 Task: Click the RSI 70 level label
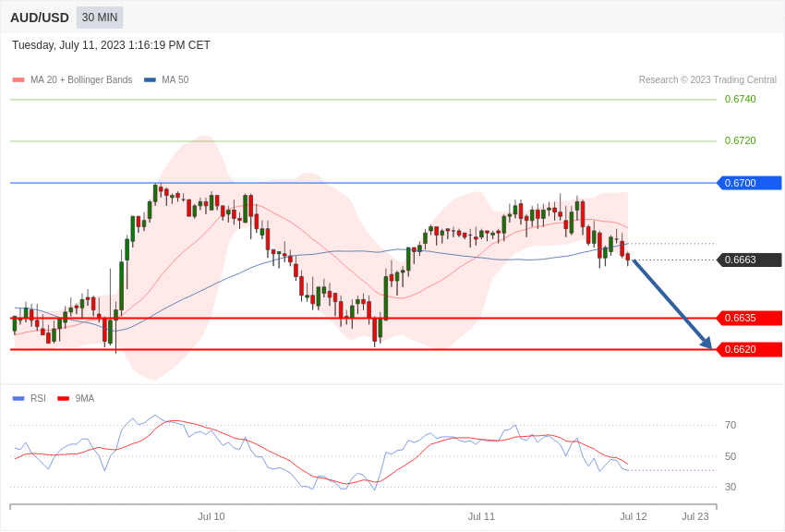pos(731,425)
